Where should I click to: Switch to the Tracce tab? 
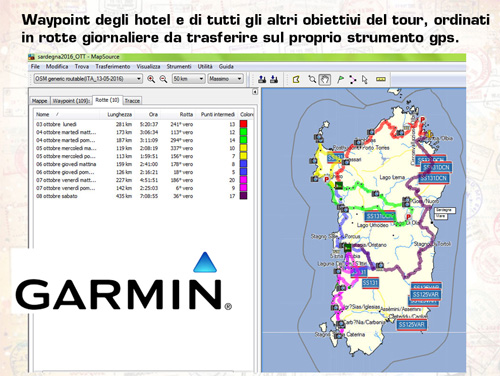pos(132,101)
